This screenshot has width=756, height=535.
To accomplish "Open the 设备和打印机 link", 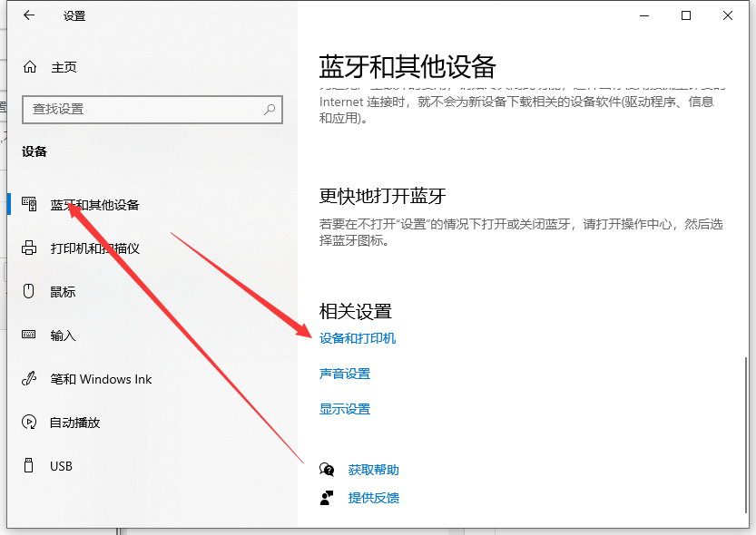I will click(x=358, y=339).
